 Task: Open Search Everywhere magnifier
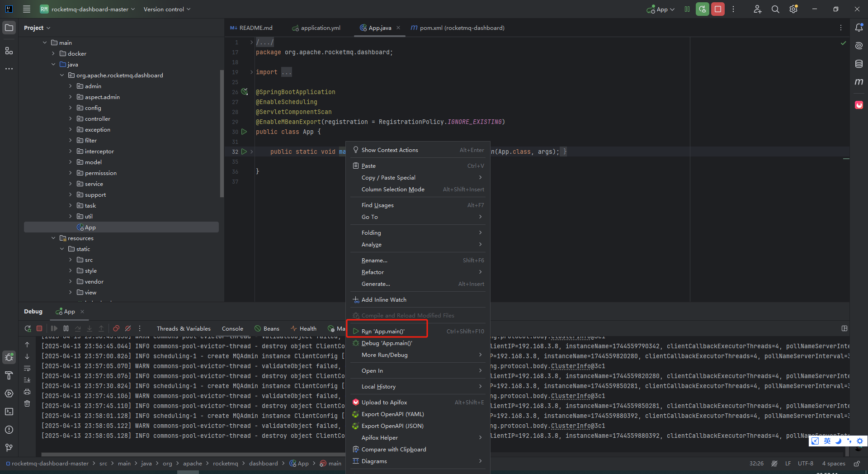[775, 9]
